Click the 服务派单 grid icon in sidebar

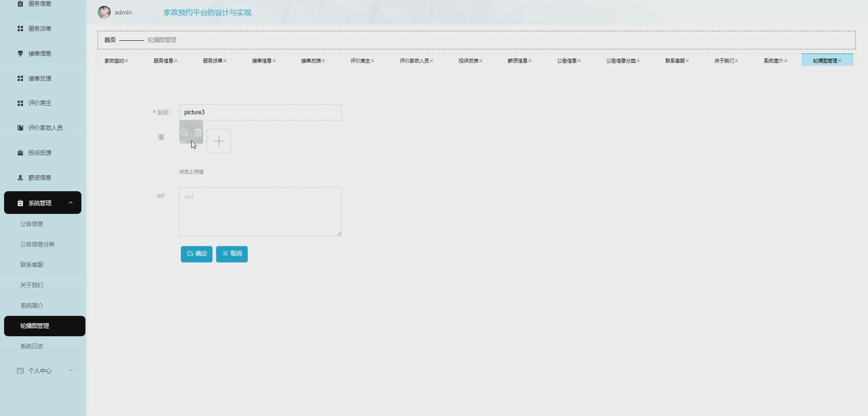[20, 28]
